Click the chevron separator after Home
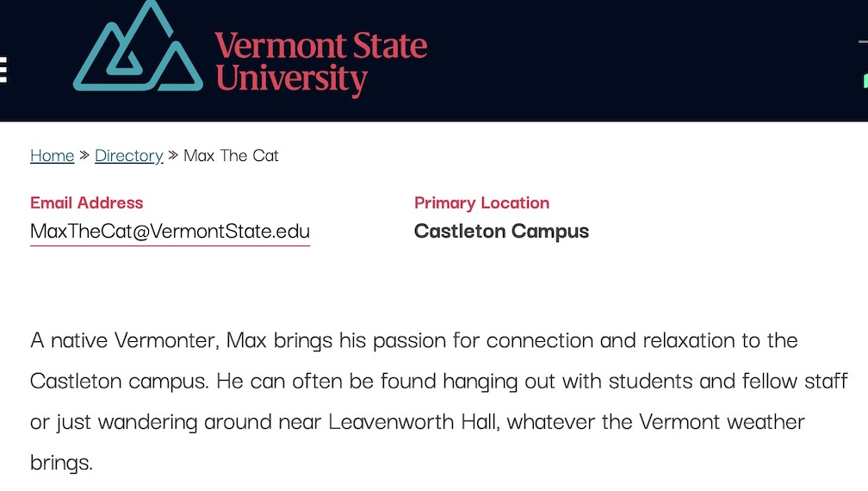The width and height of the screenshot is (868, 491). pyautogui.click(x=84, y=155)
